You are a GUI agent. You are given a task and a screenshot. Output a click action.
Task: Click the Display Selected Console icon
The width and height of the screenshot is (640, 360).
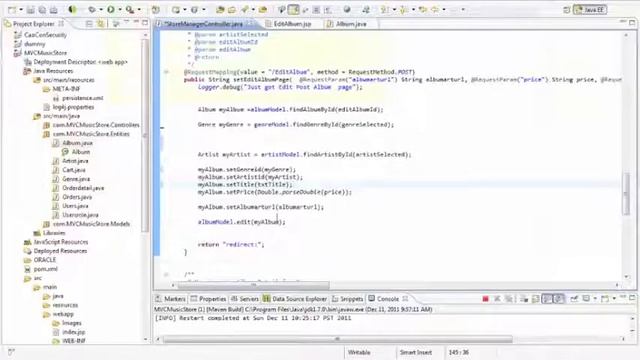586,299
